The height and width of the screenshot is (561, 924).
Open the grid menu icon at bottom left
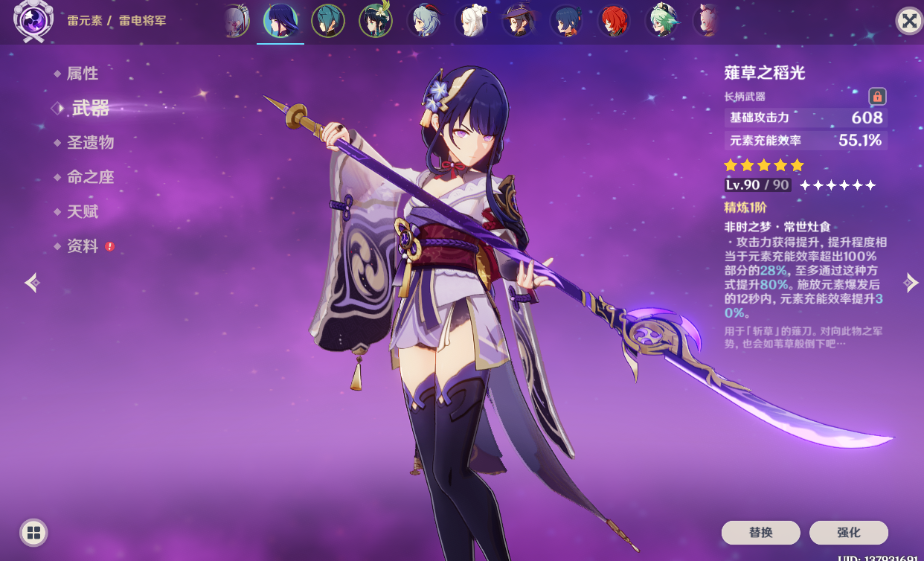pyautogui.click(x=33, y=532)
